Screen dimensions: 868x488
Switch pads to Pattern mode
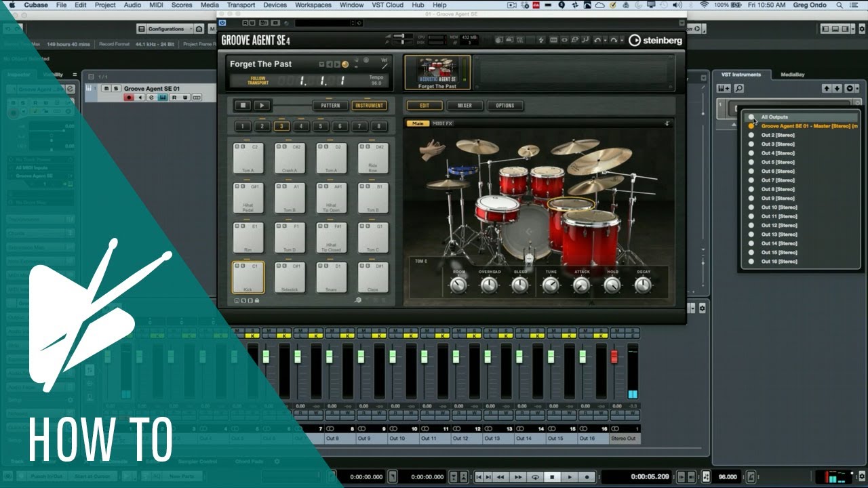330,106
